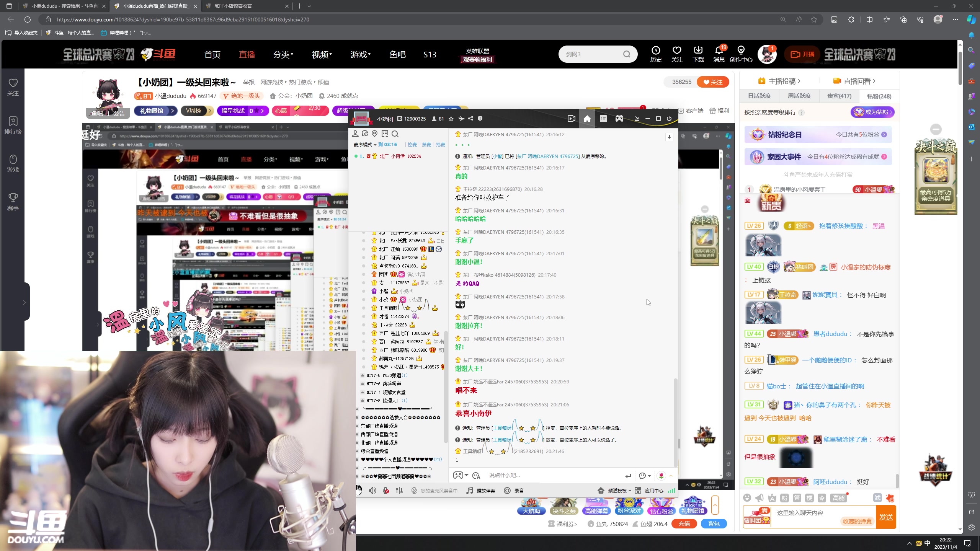Switch to 贵宾(417) tab
The width and height of the screenshot is (980, 551).
click(x=839, y=96)
